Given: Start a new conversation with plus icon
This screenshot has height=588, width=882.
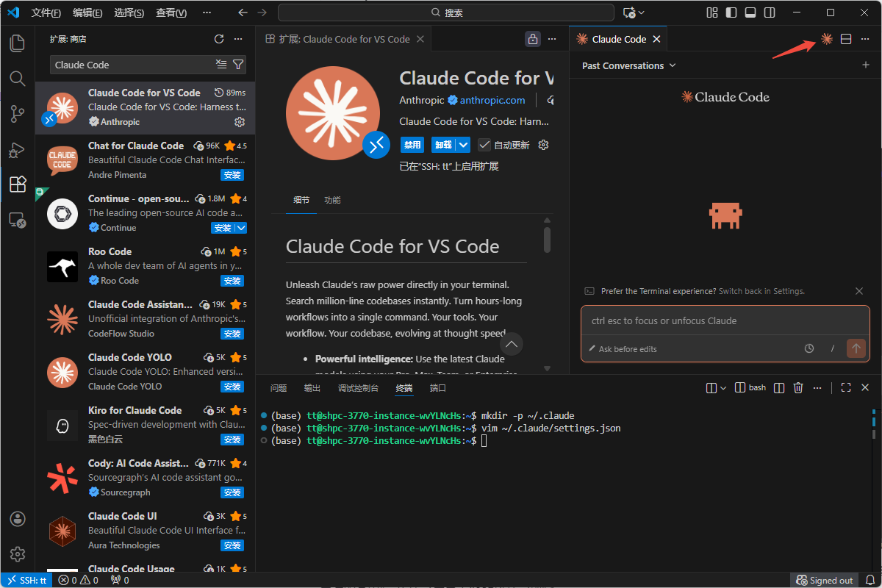Looking at the screenshot, I should point(865,65).
